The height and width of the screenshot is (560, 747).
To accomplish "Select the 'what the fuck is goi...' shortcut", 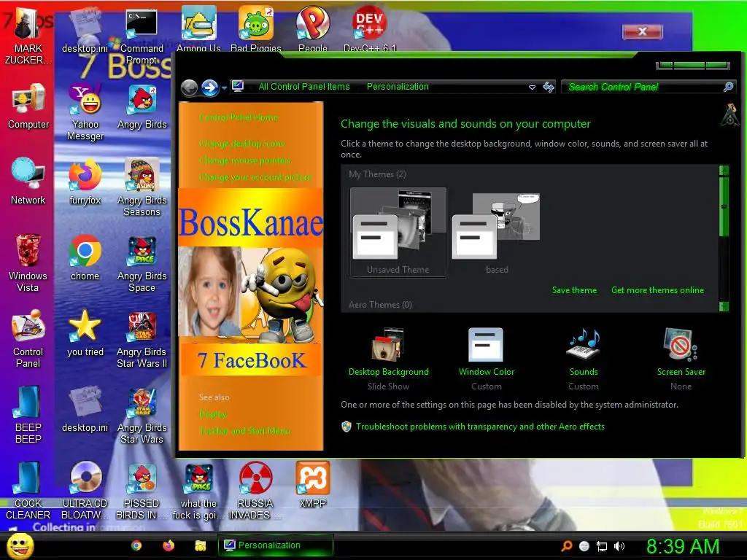I will (198, 491).
